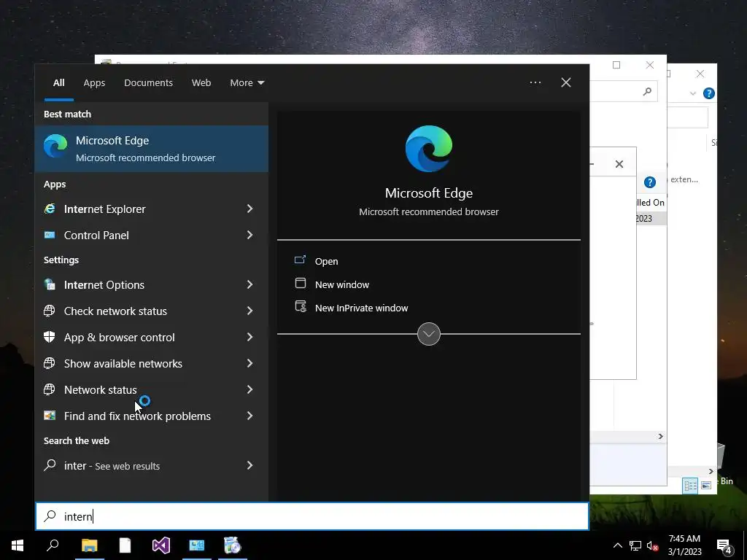This screenshot has width=747, height=560.
Task: Open the notification center icon
Action: 724,546
